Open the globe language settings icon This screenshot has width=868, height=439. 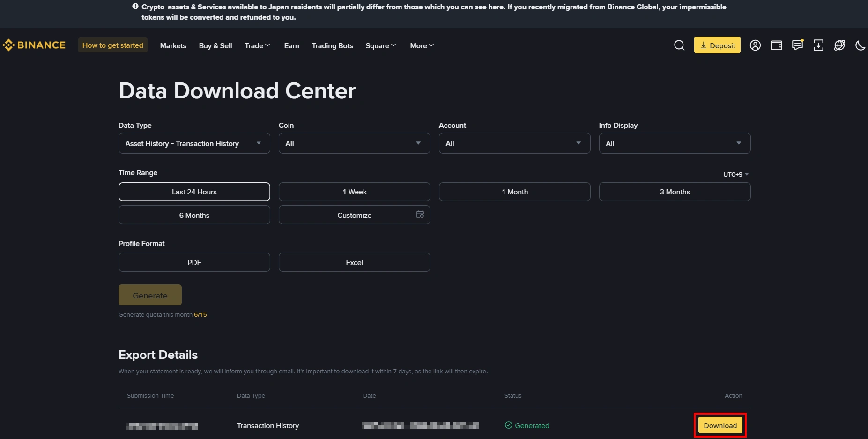tap(839, 45)
